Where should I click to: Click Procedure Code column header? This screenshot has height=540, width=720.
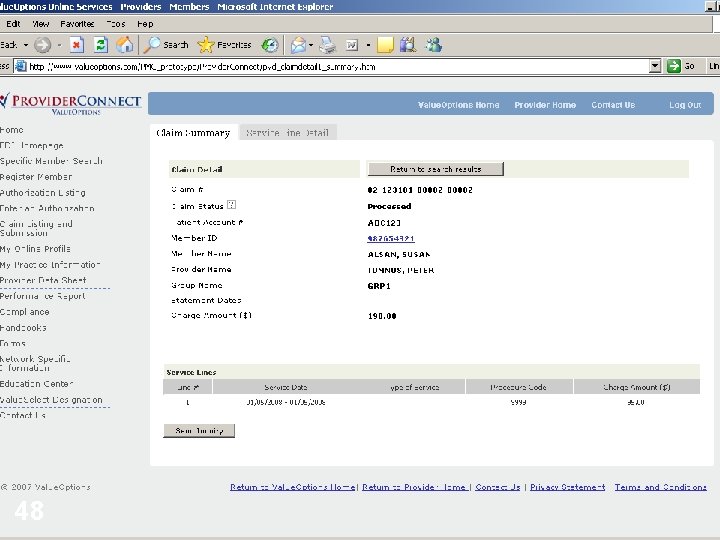519,387
